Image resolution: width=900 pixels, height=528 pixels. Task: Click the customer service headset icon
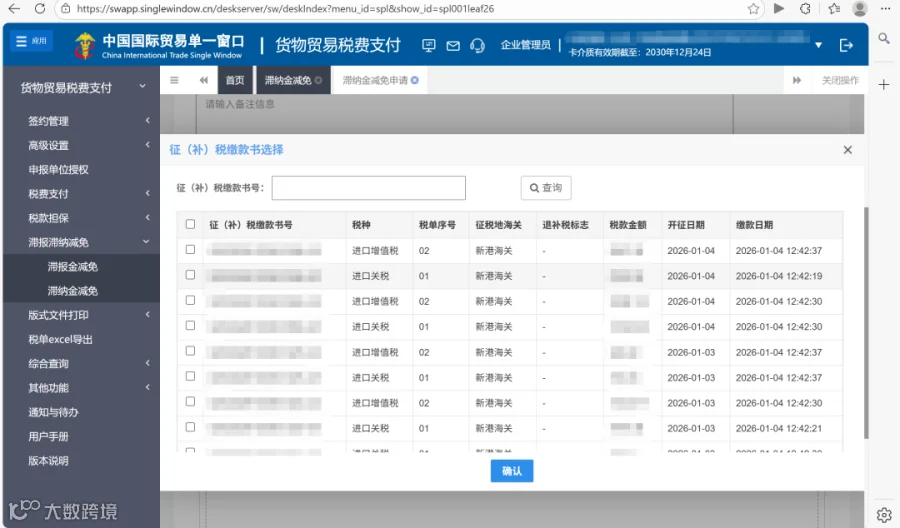pos(477,45)
